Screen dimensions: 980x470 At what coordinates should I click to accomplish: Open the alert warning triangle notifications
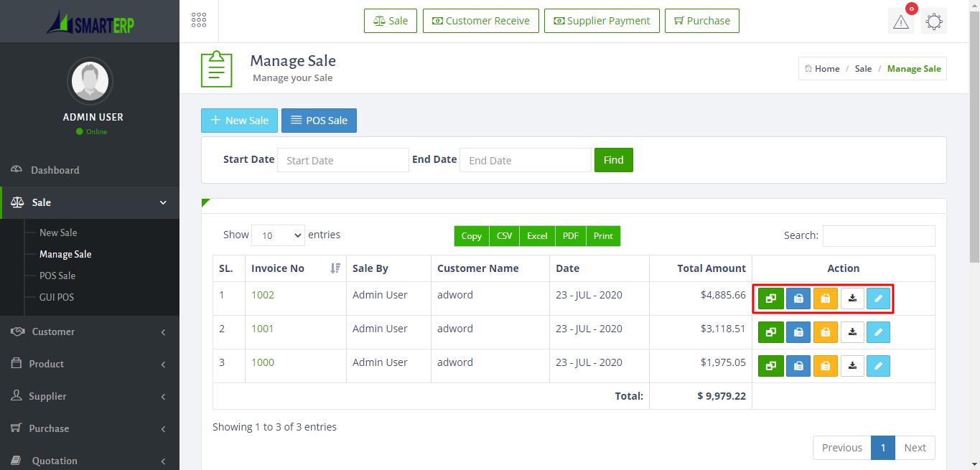[x=900, y=22]
